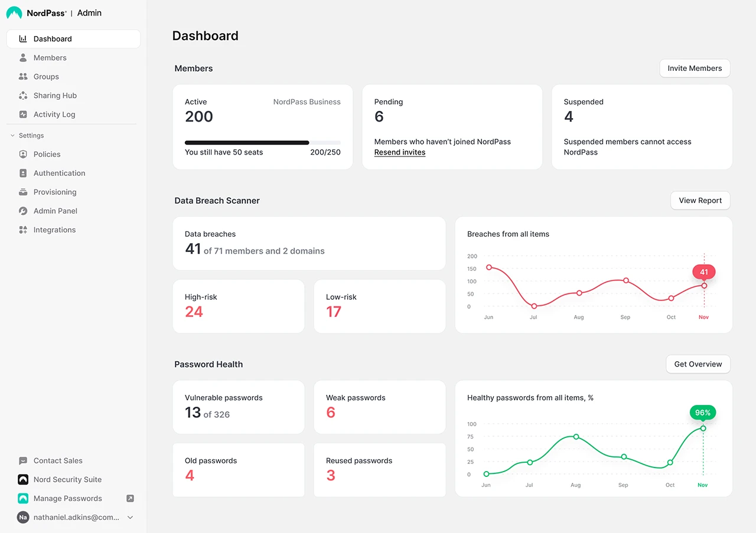
Task: Click the Groups icon in sidebar
Action: pyautogui.click(x=23, y=77)
